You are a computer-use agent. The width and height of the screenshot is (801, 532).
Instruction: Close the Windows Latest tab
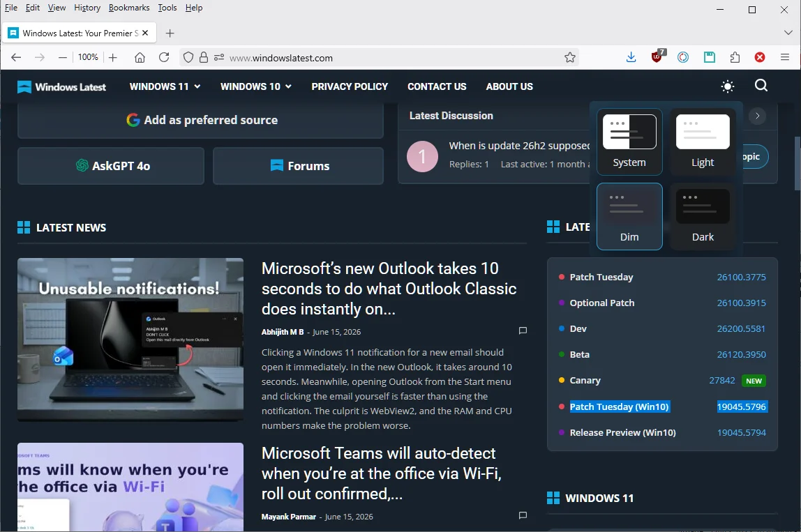pos(145,33)
